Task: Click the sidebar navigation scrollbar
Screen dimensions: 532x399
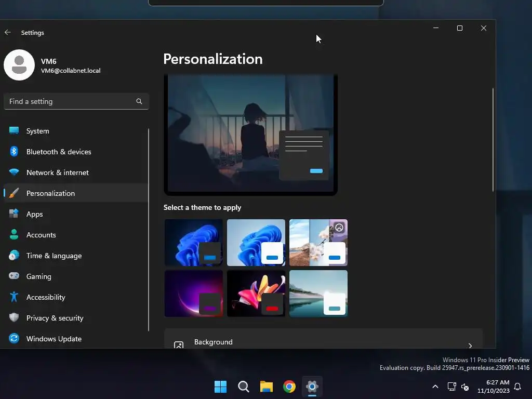Action: point(149,229)
